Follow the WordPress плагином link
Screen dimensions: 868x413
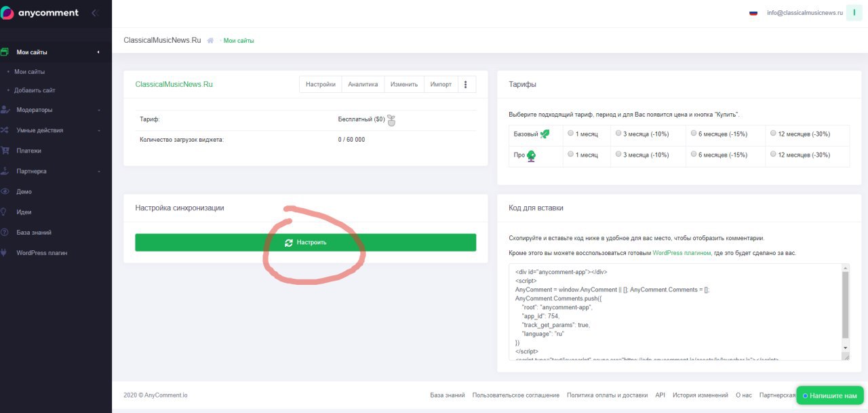pyautogui.click(x=682, y=253)
